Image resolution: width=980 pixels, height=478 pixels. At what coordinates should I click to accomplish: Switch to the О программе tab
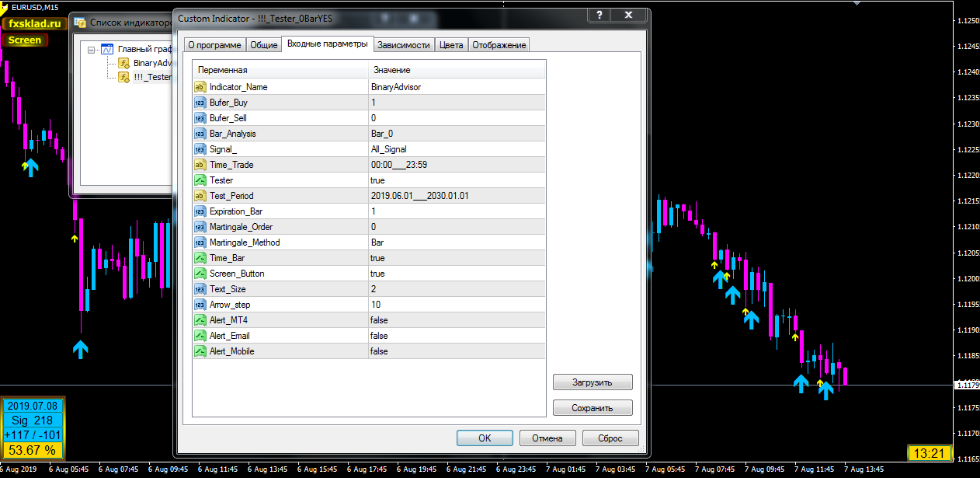coord(214,45)
